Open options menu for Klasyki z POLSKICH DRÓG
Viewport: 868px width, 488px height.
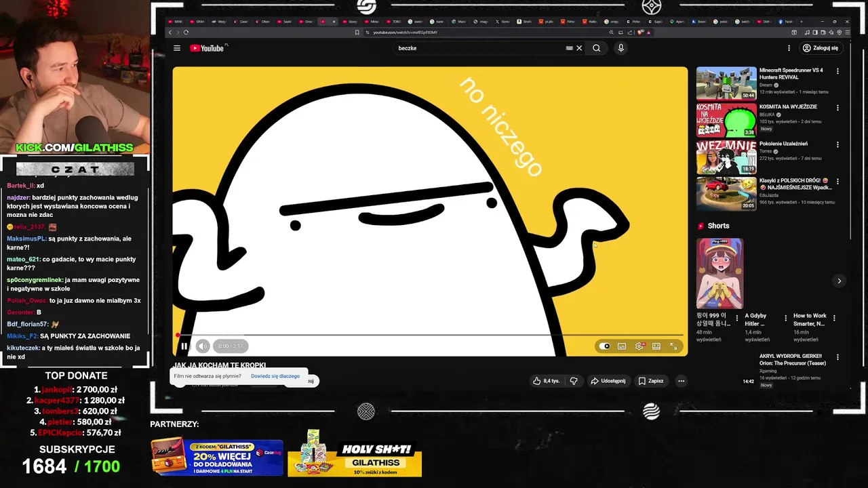(837, 182)
